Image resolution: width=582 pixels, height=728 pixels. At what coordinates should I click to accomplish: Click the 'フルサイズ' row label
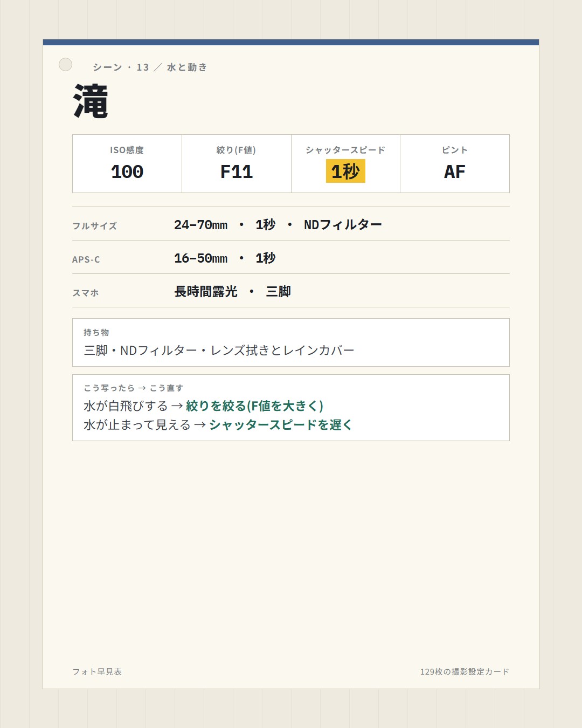coord(95,226)
